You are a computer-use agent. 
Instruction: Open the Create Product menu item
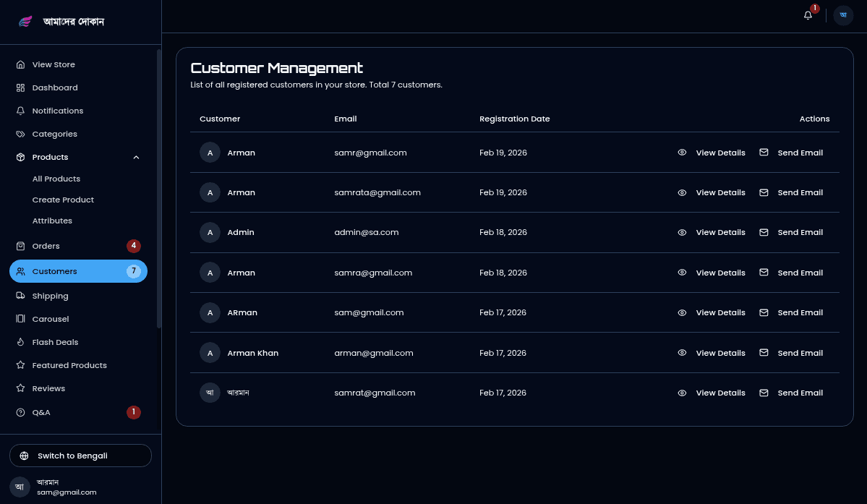64,200
